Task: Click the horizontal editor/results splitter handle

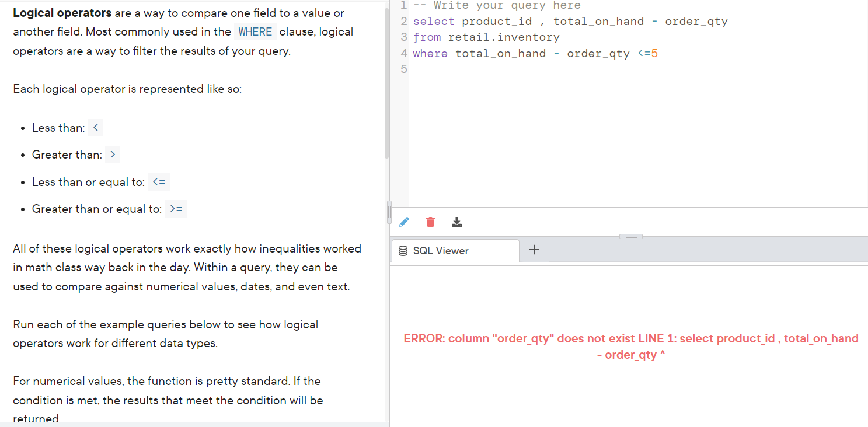Action: coord(630,236)
